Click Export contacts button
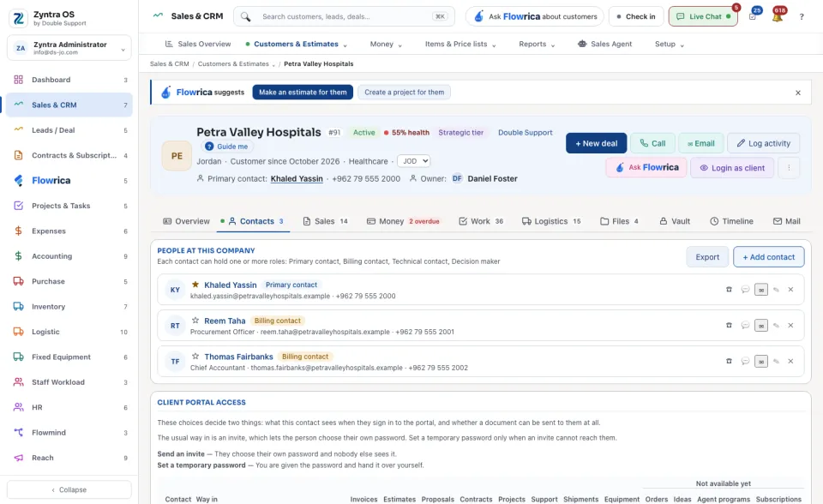 click(x=707, y=257)
